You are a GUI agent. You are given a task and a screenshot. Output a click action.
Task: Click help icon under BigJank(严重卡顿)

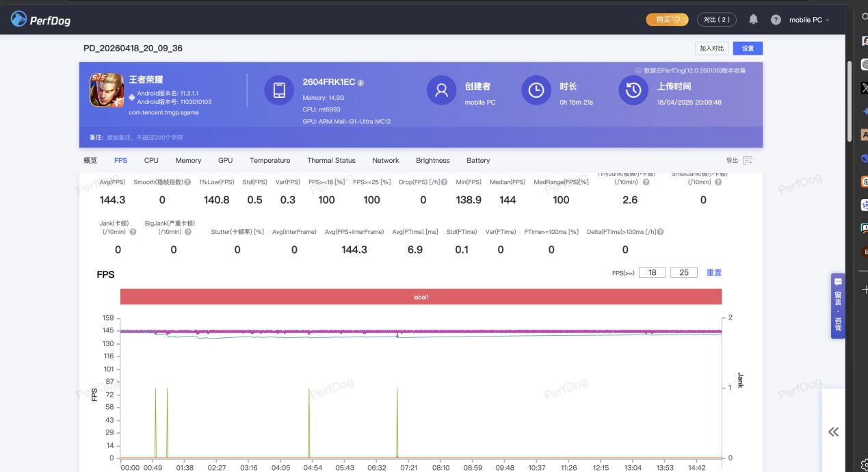(x=188, y=232)
